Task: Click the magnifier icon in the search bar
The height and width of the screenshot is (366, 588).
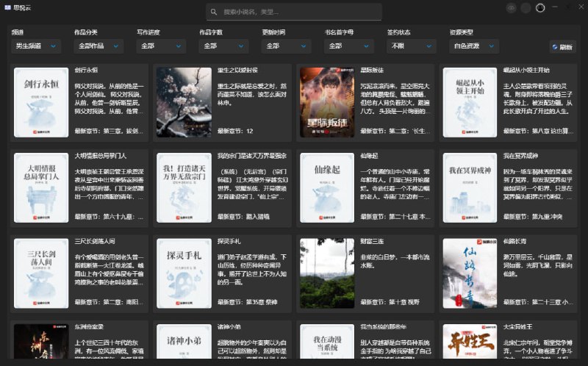Action: pos(214,12)
